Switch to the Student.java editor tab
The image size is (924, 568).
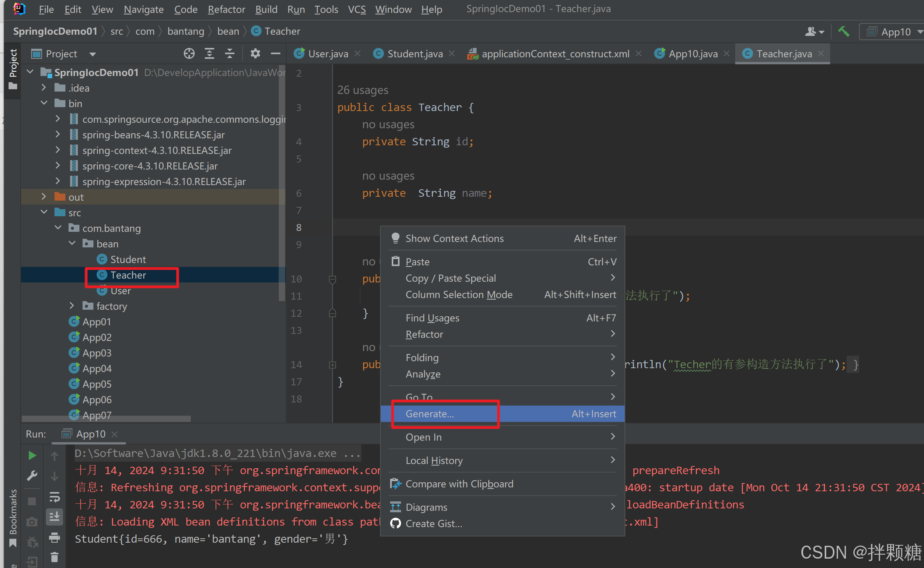click(415, 54)
